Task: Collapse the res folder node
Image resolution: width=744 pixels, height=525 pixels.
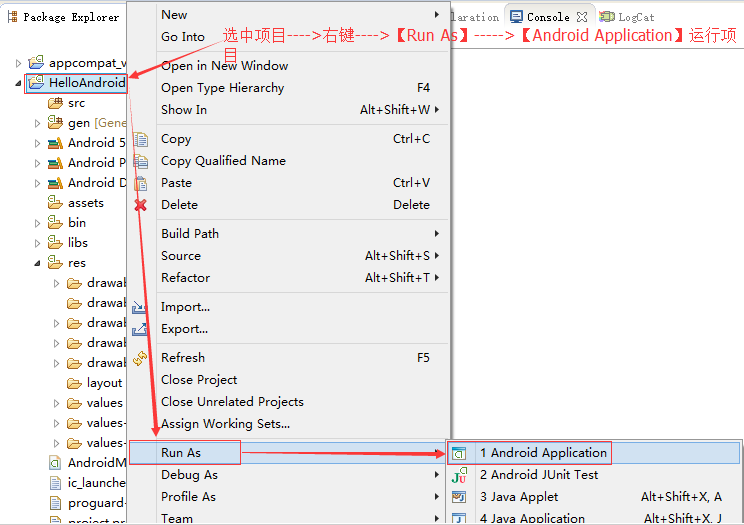Action: [37, 263]
